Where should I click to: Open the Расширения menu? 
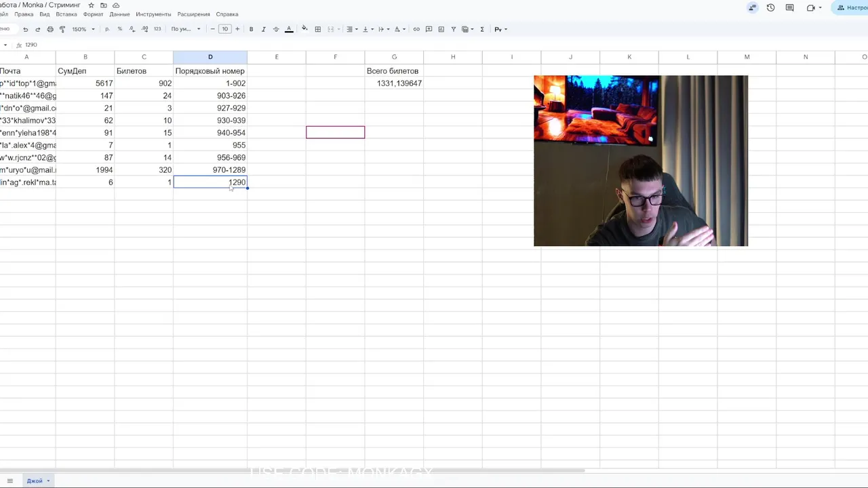[x=193, y=14]
